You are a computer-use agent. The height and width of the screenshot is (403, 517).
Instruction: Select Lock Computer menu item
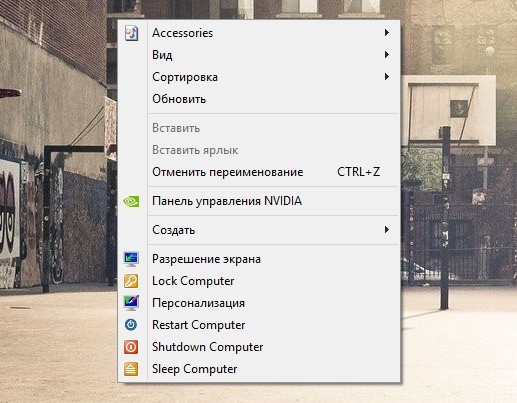pyautogui.click(x=259, y=281)
